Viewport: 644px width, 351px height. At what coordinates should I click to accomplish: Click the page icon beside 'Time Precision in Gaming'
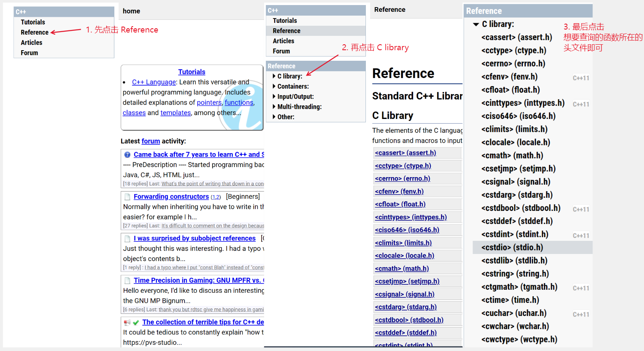127,281
